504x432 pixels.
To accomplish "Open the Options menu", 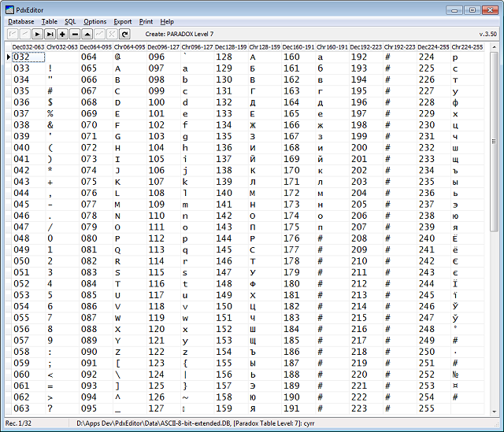I will pos(94,21).
